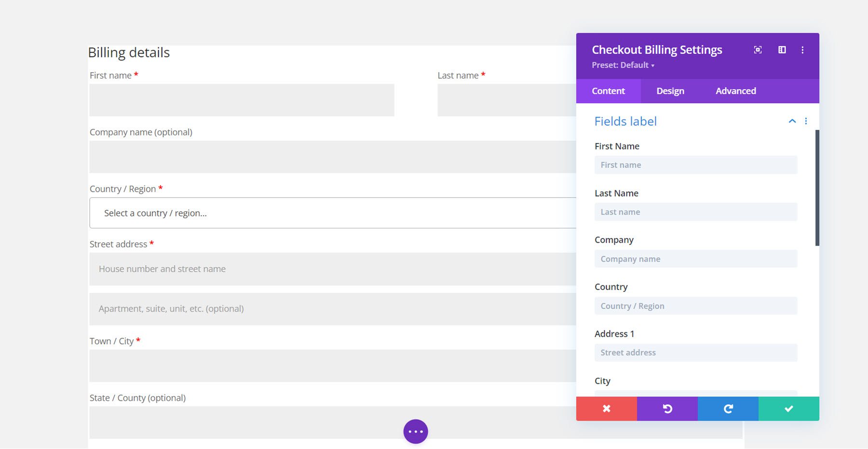
Task: Expand the purple floating dots button on page
Action: [x=415, y=431]
